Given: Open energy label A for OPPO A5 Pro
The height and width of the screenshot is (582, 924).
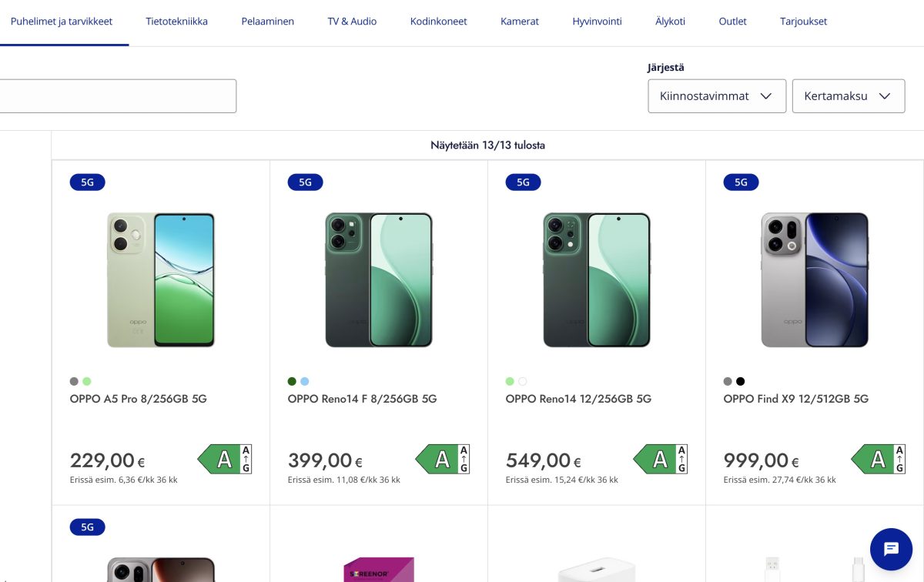Looking at the screenshot, I should click(224, 459).
